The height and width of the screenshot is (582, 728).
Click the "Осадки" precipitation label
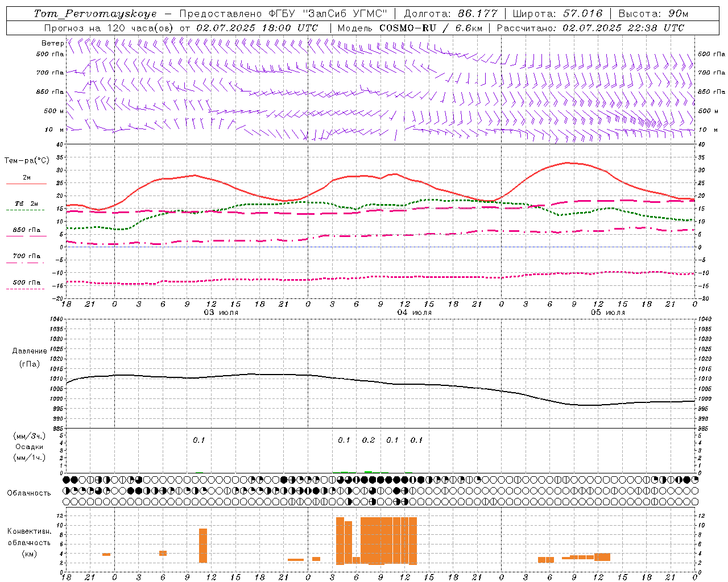(30, 447)
